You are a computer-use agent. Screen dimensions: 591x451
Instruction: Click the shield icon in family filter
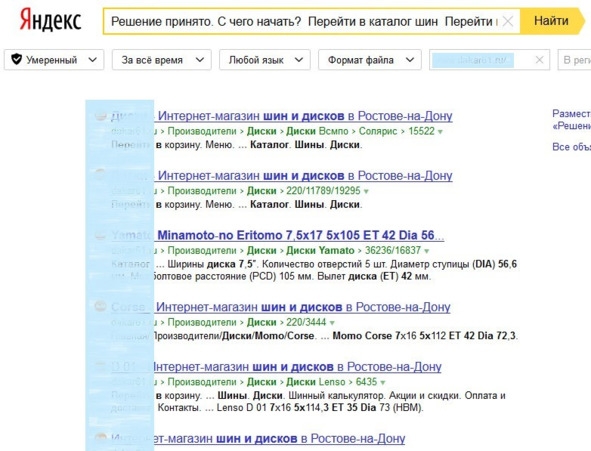coord(16,59)
